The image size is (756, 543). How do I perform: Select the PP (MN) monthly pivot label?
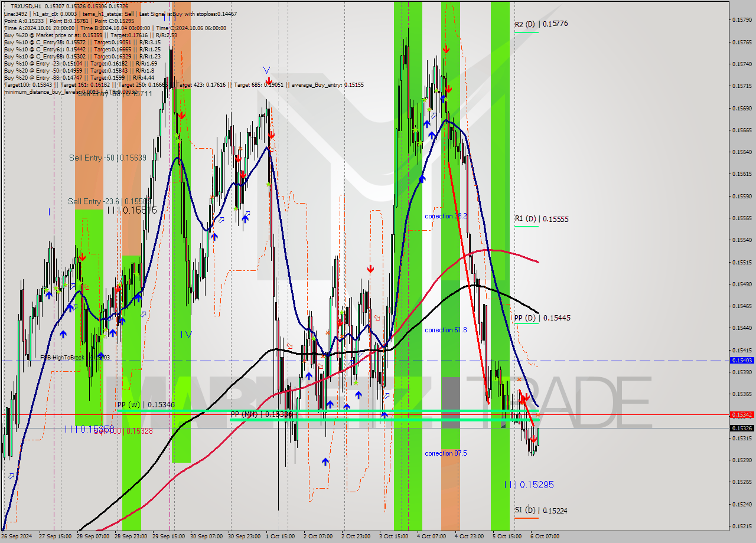pyautogui.click(x=261, y=414)
